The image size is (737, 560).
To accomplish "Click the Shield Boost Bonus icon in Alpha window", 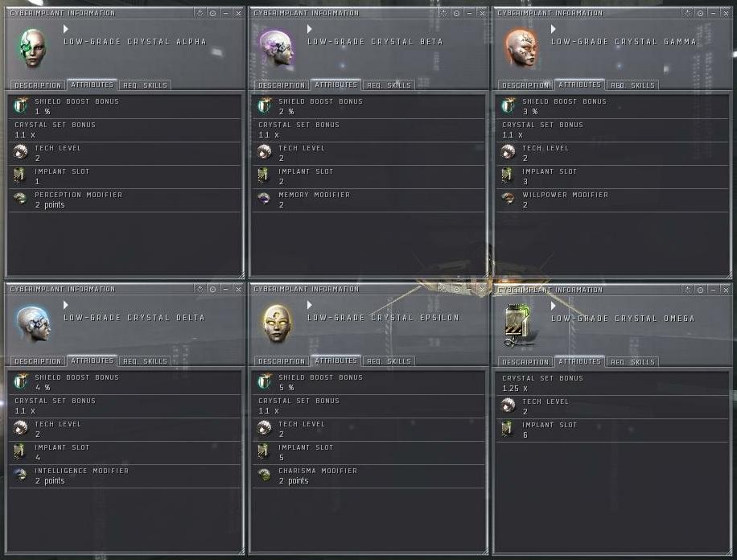I will coord(20,105).
